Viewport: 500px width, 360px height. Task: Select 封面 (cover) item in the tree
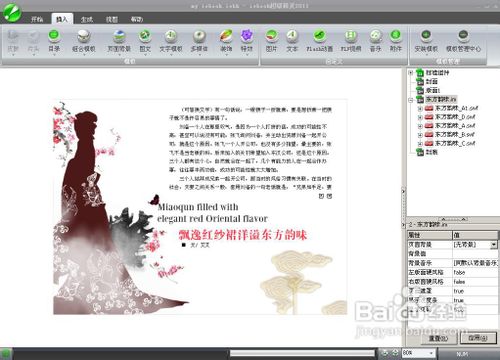pyautogui.click(x=432, y=81)
